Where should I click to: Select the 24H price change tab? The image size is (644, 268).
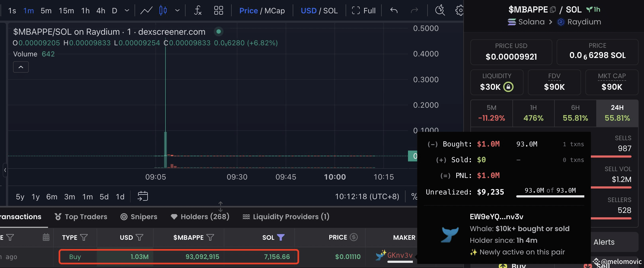pos(617,113)
